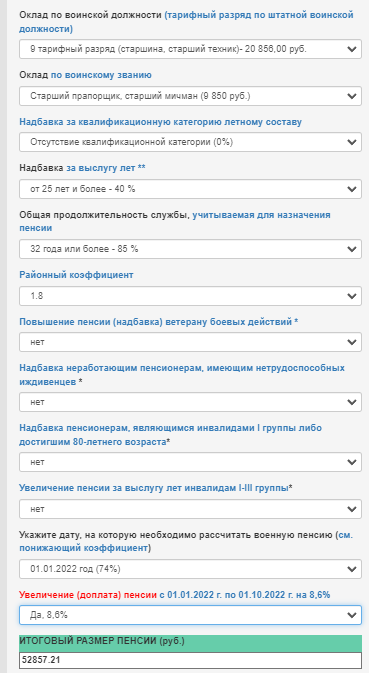The height and width of the screenshot is (673, 369).
Task: Expand the 8,6% pension increase dropdown
Action: coord(190,615)
